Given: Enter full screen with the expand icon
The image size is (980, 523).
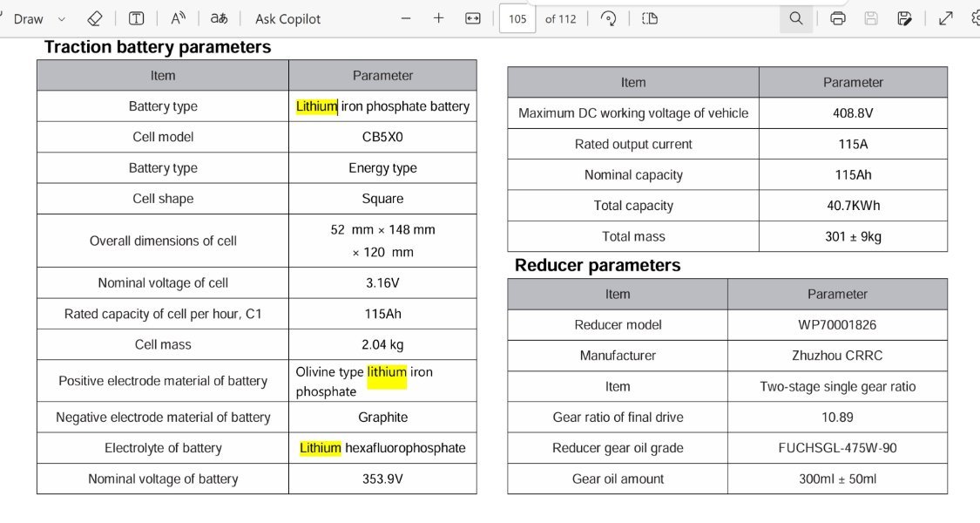Looking at the screenshot, I should (x=946, y=19).
